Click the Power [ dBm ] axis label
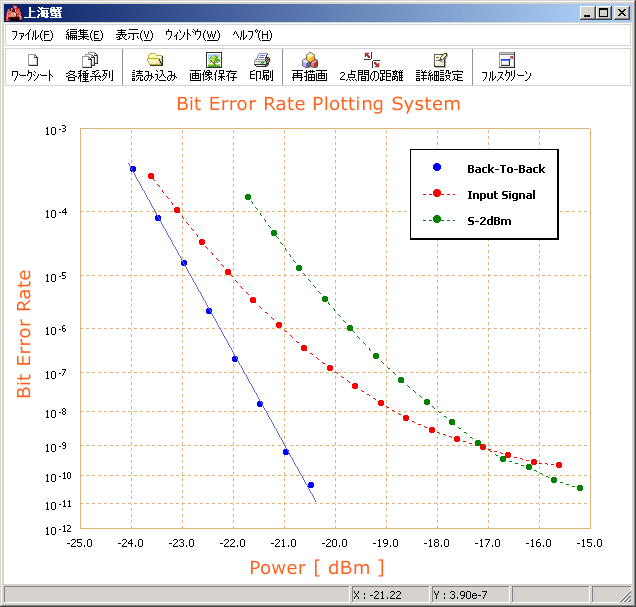Image resolution: width=636 pixels, height=607 pixels. click(316, 568)
